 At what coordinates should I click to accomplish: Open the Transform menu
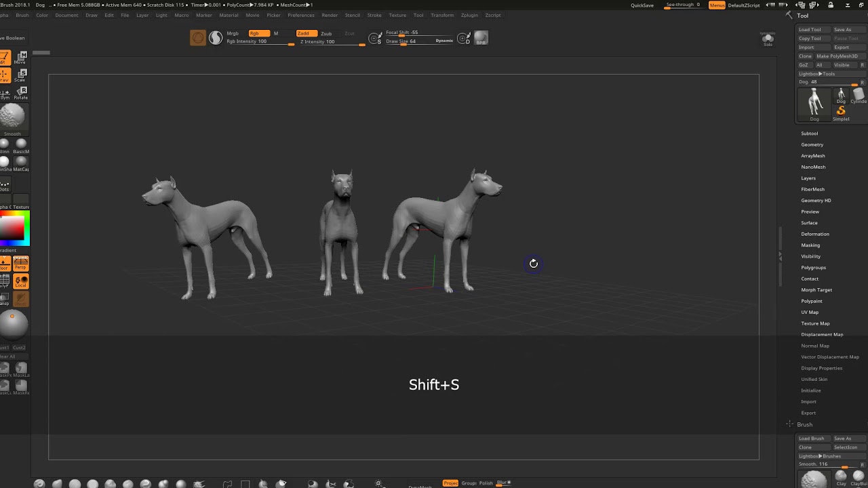click(442, 15)
